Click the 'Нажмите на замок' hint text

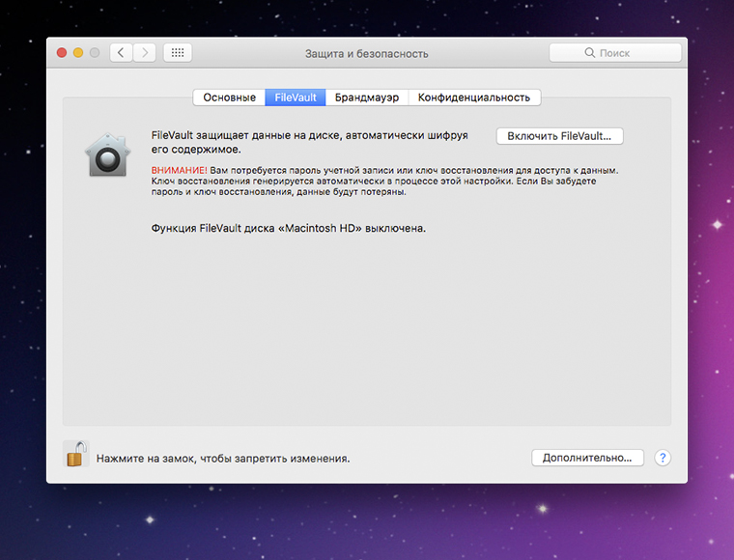click(x=223, y=459)
